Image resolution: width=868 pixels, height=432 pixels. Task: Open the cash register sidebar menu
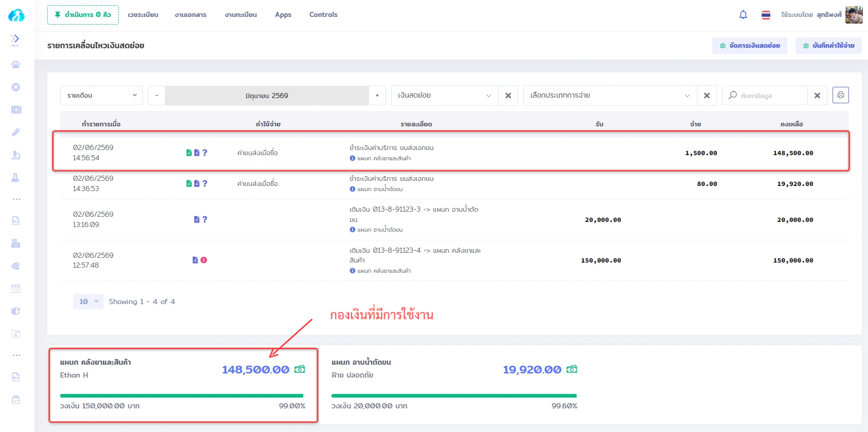click(16, 243)
